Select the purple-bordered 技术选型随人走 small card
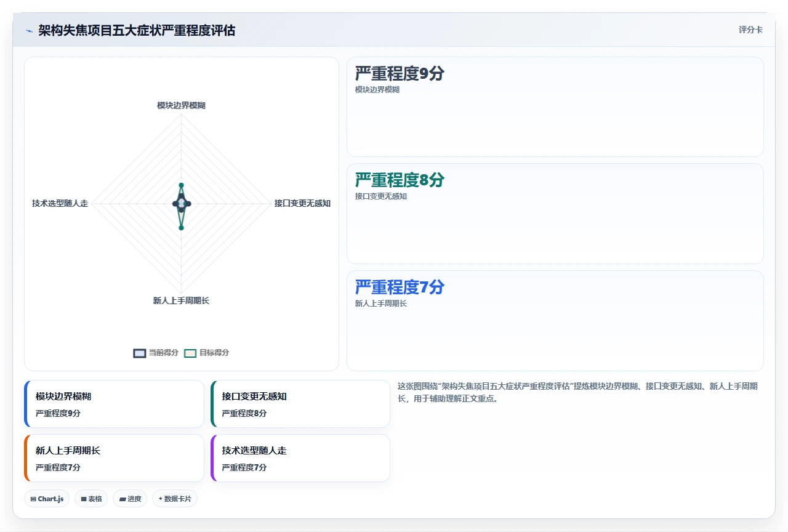Image resolution: width=788 pixels, height=532 pixels. pyautogui.click(x=300, y=458)
